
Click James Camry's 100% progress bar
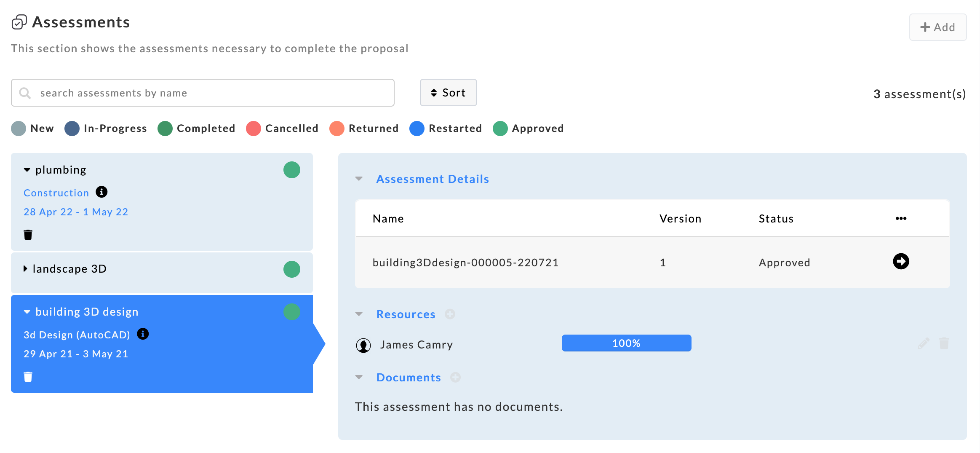[626, 343]
